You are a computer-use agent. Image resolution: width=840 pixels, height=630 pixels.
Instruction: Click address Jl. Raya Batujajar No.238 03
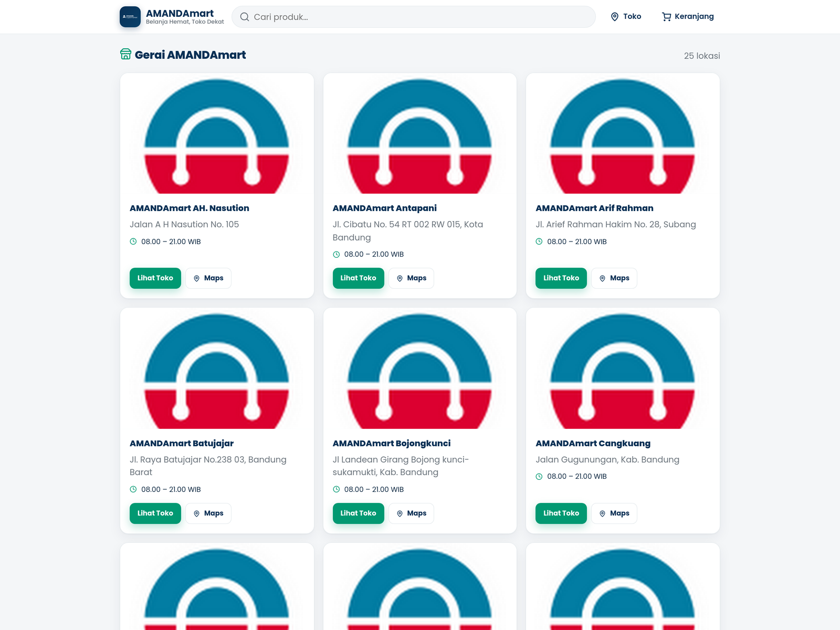208,466
